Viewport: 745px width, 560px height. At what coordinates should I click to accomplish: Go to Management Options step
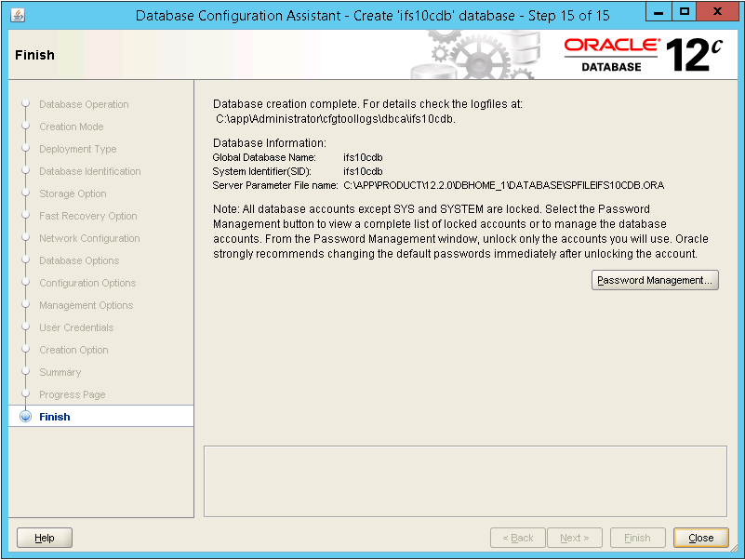[x=86, y=305]
